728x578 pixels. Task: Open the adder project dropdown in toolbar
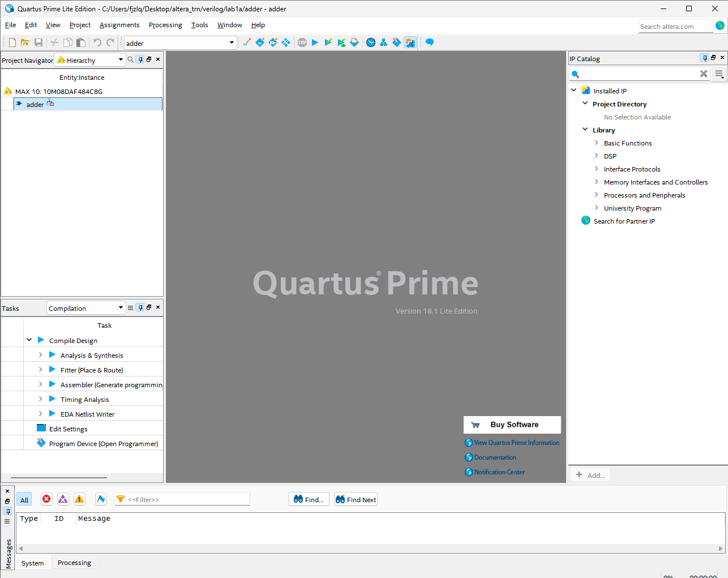pos(232,43)
